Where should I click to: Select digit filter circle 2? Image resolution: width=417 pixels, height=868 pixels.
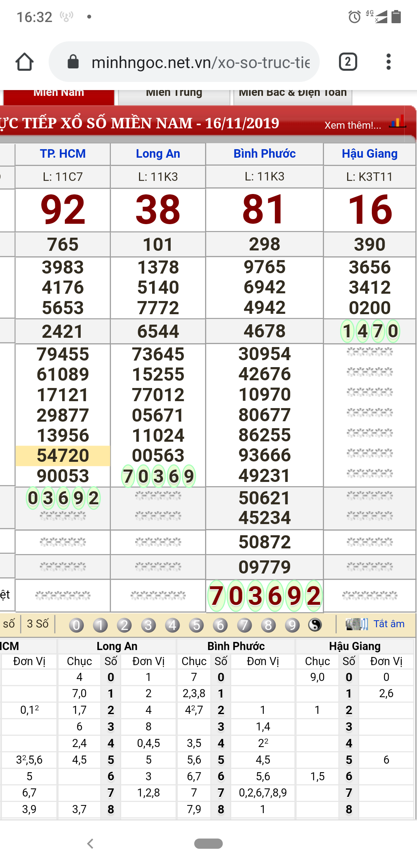coord(124,625)
